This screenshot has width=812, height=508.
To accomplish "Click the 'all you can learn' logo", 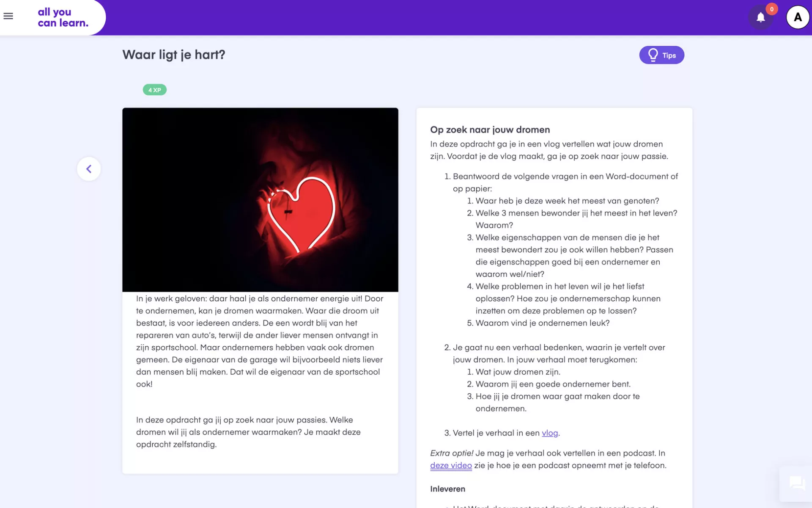I will [63, 17].
